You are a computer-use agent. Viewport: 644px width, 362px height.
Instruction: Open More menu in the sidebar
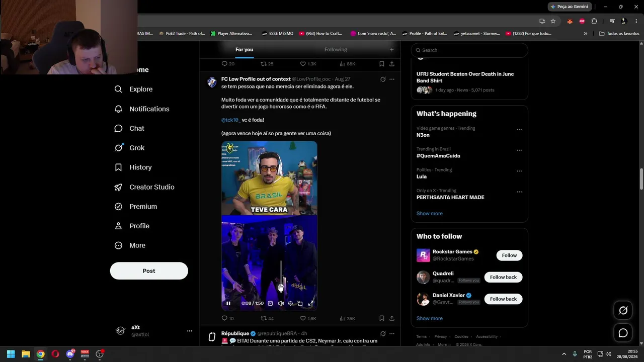130,246
